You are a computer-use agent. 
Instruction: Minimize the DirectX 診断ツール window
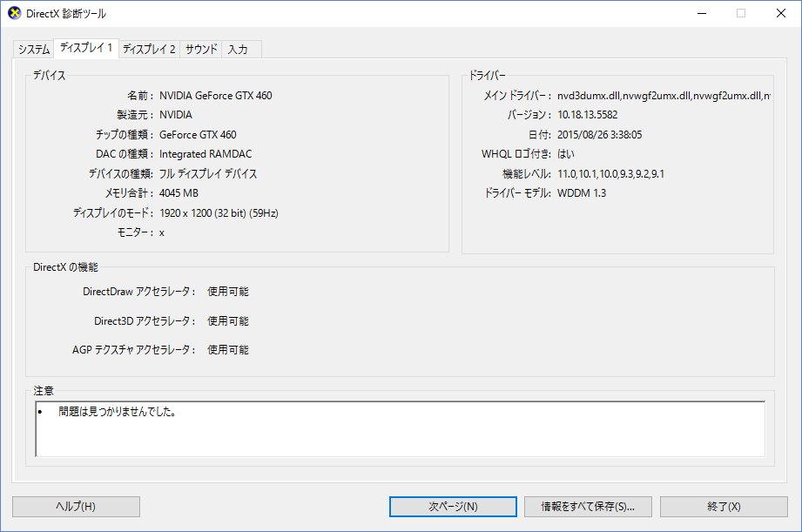(702, 13)
